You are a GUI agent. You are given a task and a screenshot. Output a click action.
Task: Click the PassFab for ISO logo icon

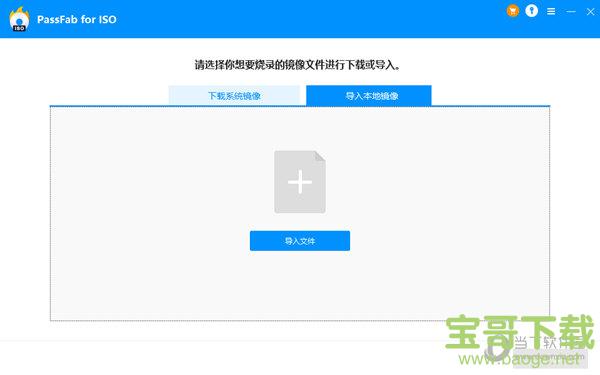tap(19, 19)
